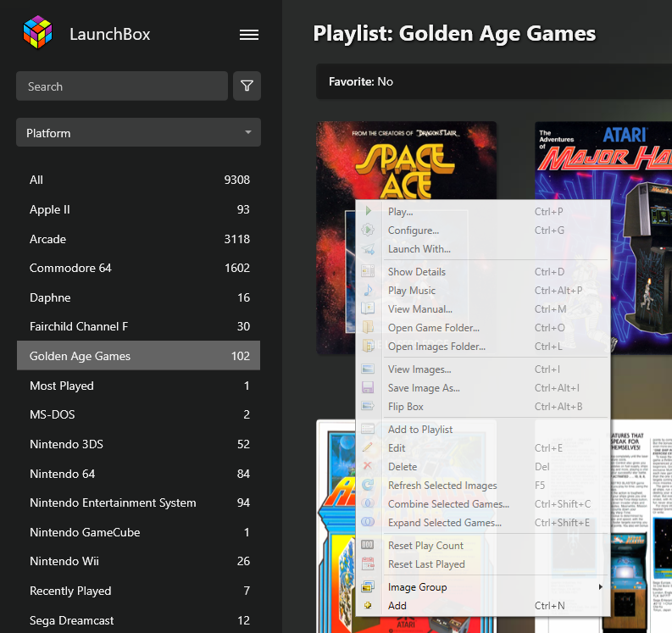
Task: Click the Play Music note icon
Action: point(368,290)
